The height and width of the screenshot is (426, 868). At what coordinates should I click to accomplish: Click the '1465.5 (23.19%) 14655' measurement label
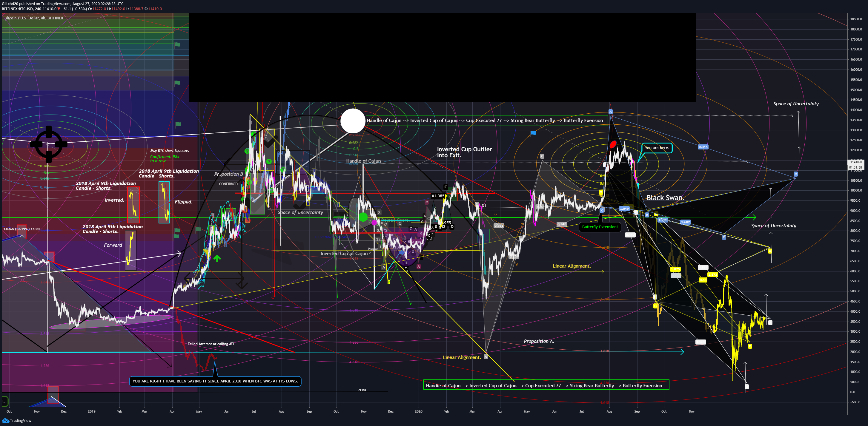pos(21,229)
